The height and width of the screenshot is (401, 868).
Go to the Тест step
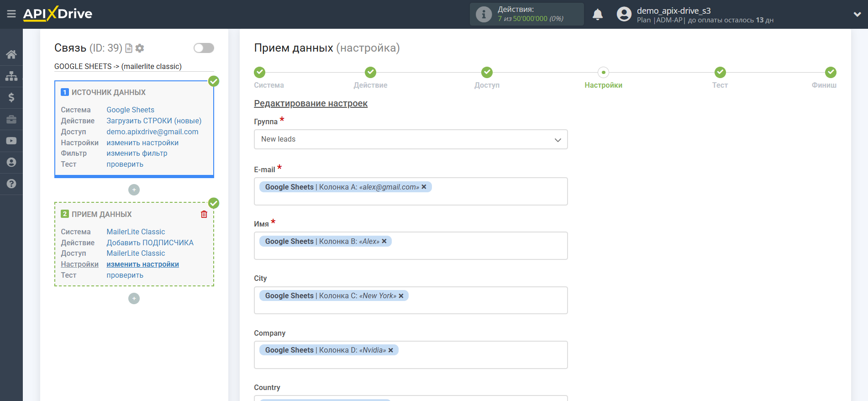(720, 77)
